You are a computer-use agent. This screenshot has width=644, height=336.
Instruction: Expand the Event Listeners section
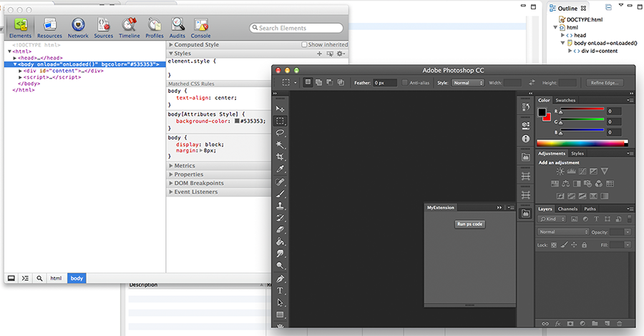[171, 192]
